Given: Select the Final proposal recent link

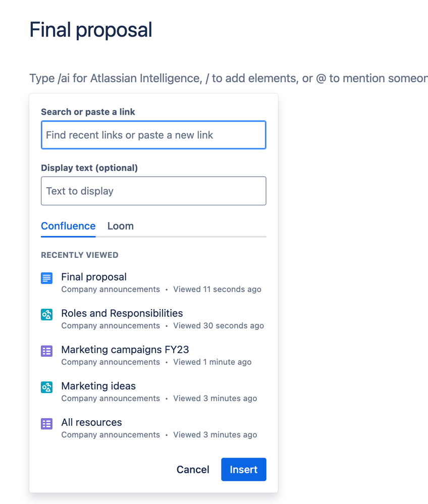Looking at the screenshot, I should [x=93, y=277].
